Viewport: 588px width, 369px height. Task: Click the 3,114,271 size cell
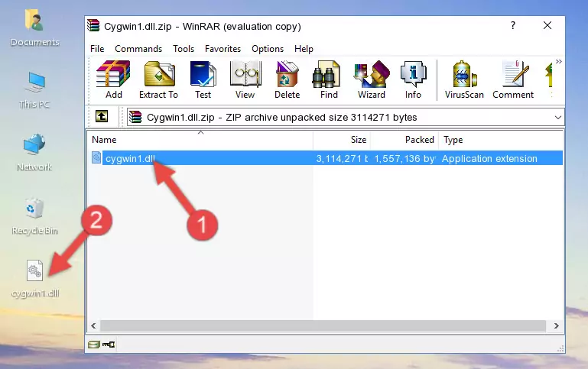342,158
